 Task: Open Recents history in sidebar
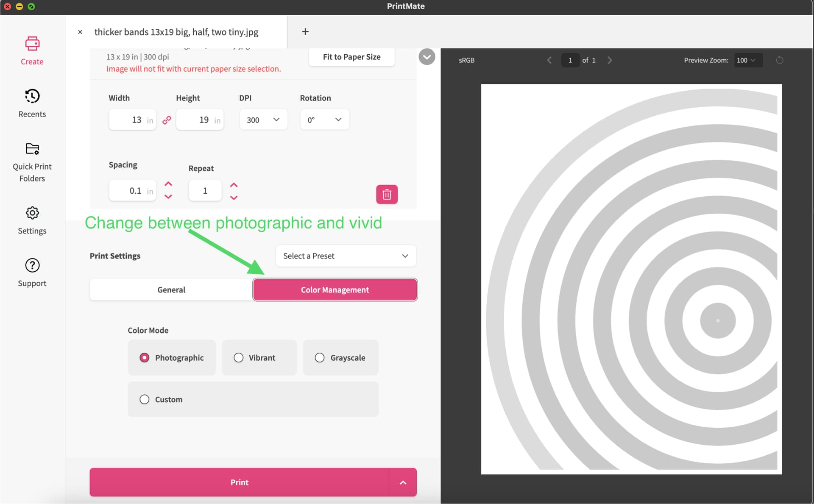coord(32,103)
